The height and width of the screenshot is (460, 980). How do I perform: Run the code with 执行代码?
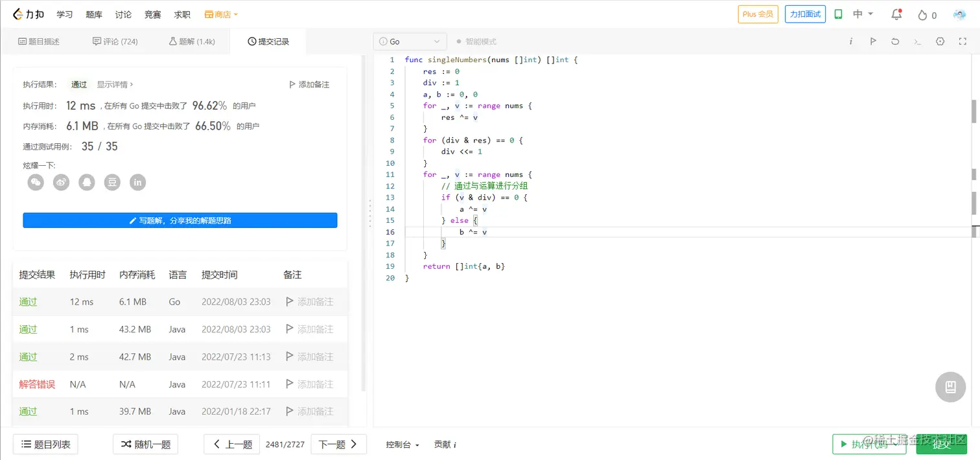click(x=869, y=444)
